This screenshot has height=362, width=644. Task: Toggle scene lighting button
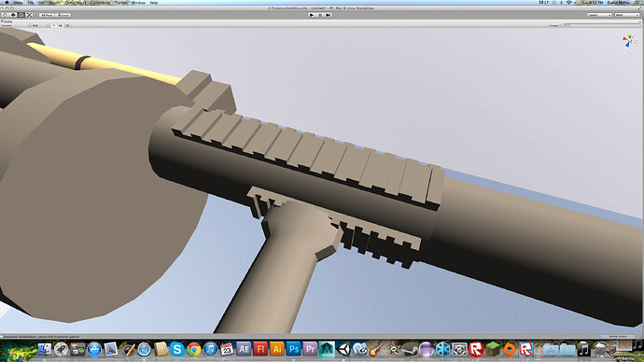coord(54,25)
